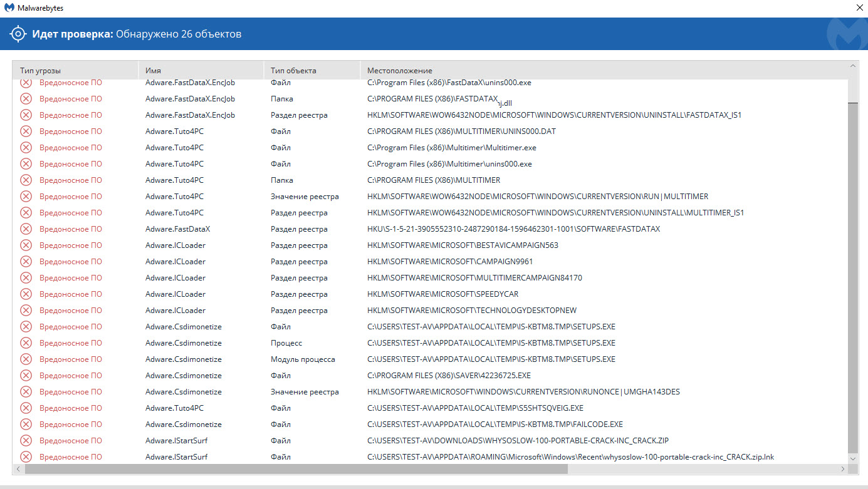The image size is (868, 489).
Task: Sort by the Имя column header
Action: coord(201,71)
